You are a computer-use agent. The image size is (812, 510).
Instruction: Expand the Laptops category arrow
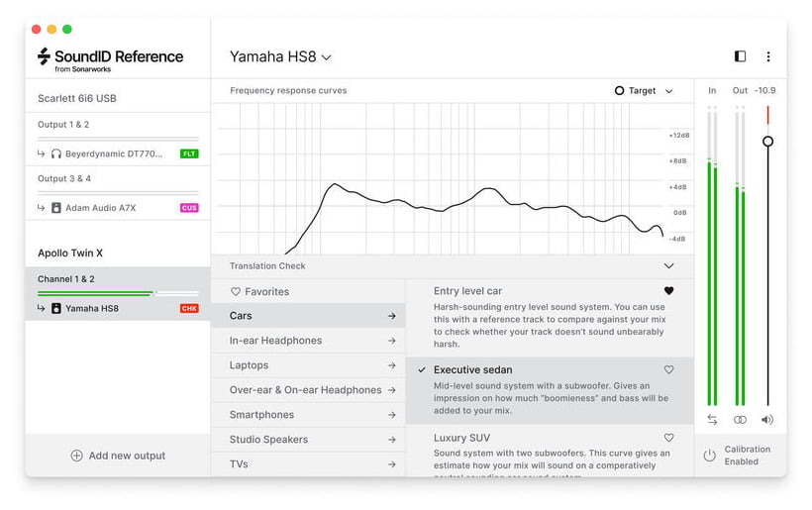click(x=391, y=365)
